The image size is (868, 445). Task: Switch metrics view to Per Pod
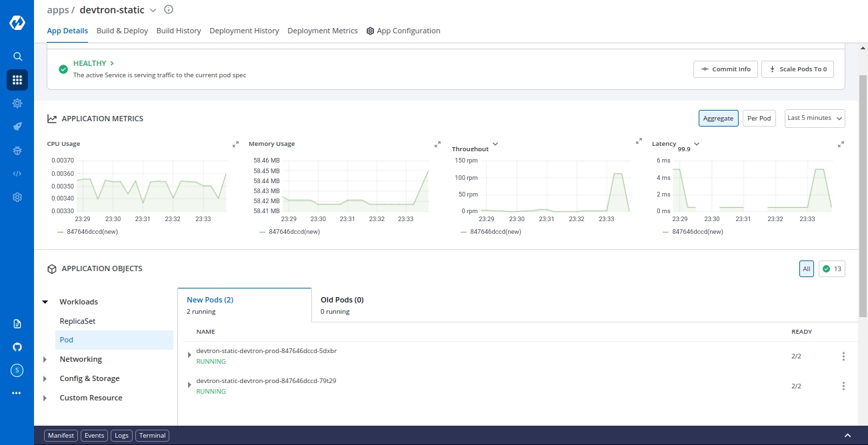tap(759, 119)
